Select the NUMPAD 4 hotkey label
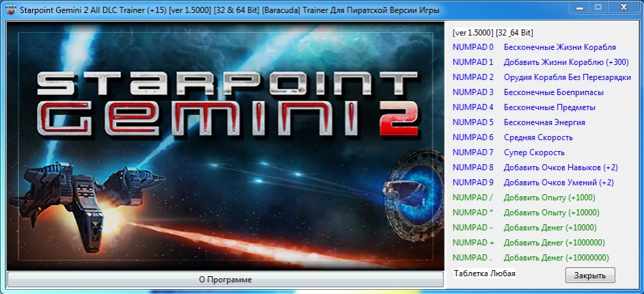The width and height of the screenshot is (644, 294). pos(473,107)
